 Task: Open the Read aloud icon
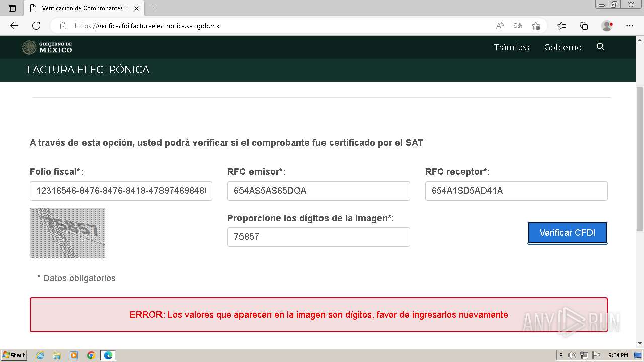tap(500, 26)
